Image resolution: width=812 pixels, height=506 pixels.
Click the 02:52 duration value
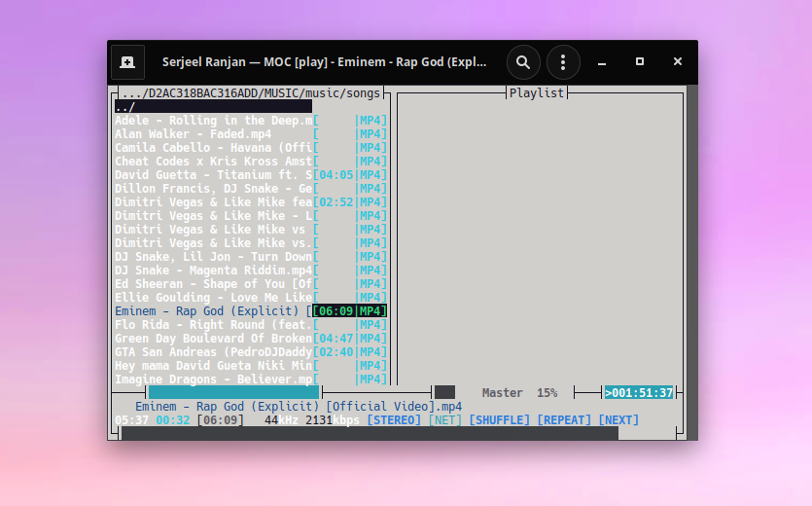(336, 202)
